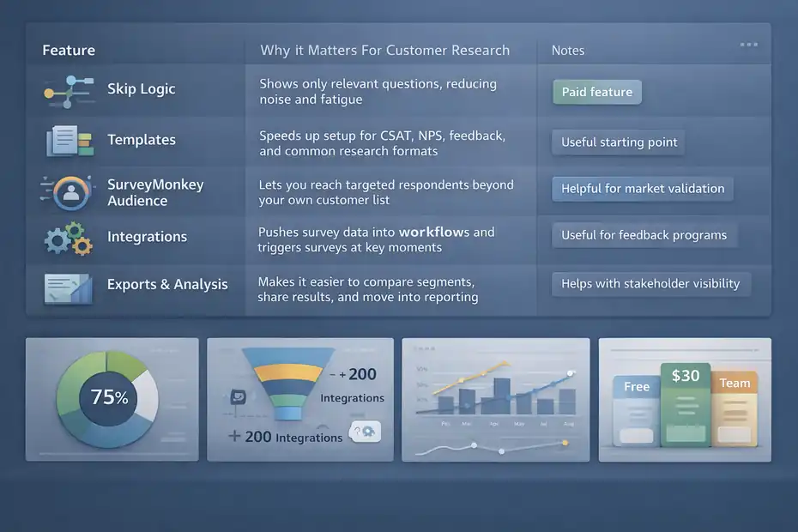Select the yellow marker dot on the trend line

[x=565, y=443]
